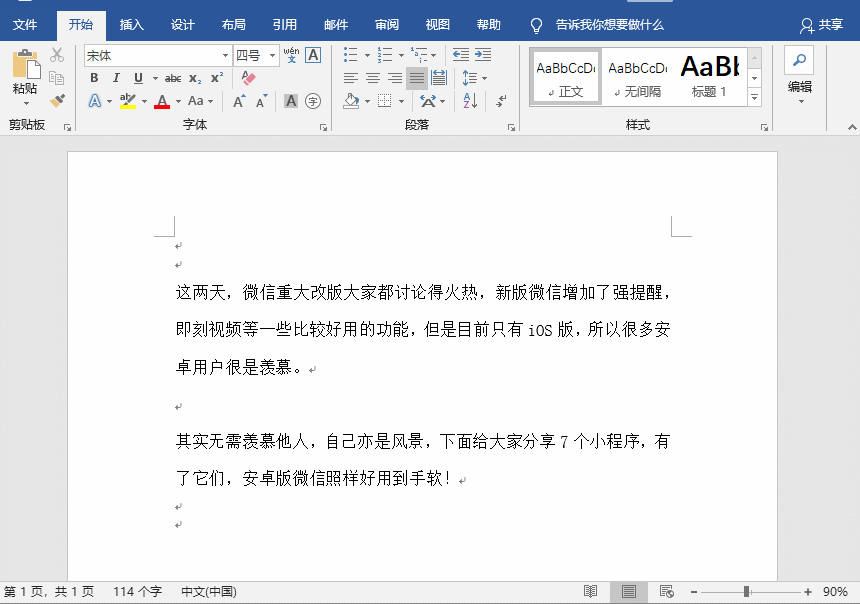This screenshot has height=604, width=860.
Task: Clear all formatting with eraser icon
Action: click(x=248, y=78)
